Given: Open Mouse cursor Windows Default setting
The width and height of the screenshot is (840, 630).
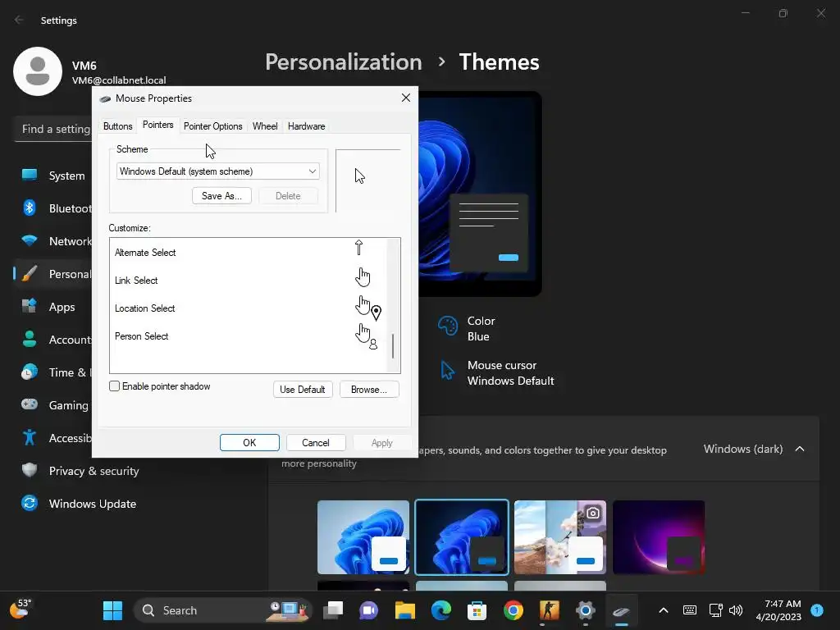Looking at the screenshot, I should [496, 373].
